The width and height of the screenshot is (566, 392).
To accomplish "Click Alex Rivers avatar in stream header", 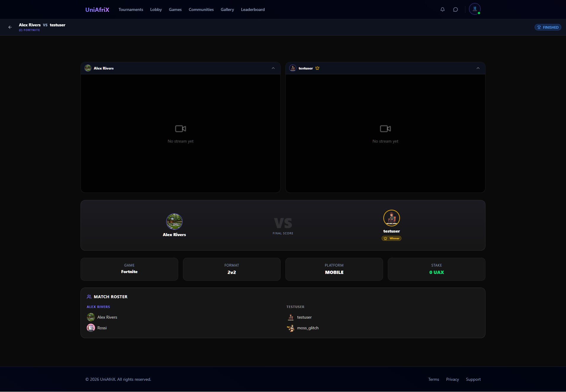I will click(88, 68).
